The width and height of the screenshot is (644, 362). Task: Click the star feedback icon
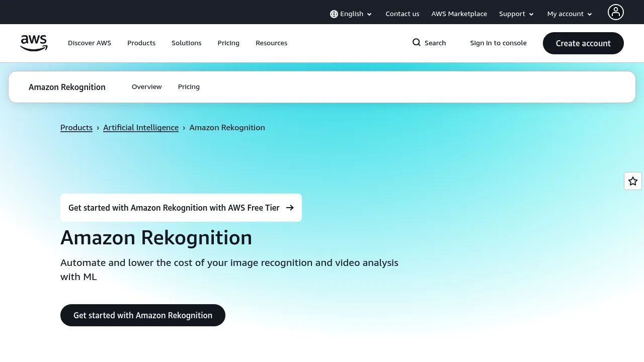(x=633, y=181)
